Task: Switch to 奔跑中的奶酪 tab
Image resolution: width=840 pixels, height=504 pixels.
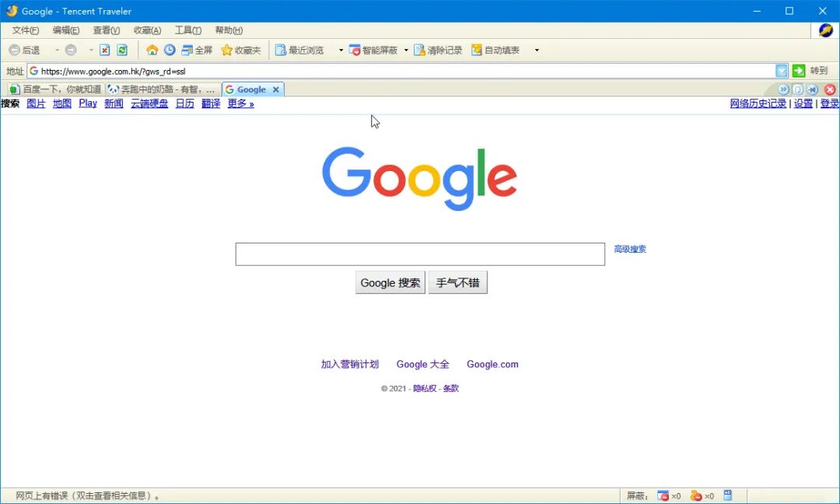Action: 163,89
